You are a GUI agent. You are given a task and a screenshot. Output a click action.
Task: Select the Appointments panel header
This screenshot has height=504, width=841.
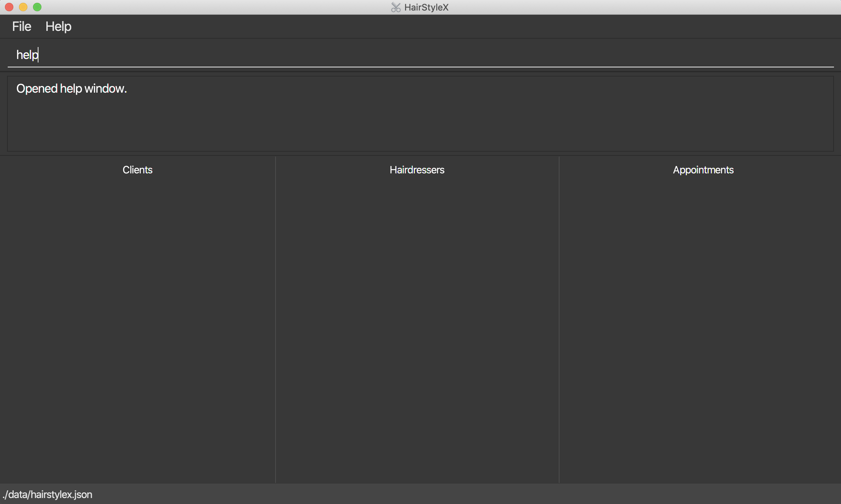coord(703,170)
